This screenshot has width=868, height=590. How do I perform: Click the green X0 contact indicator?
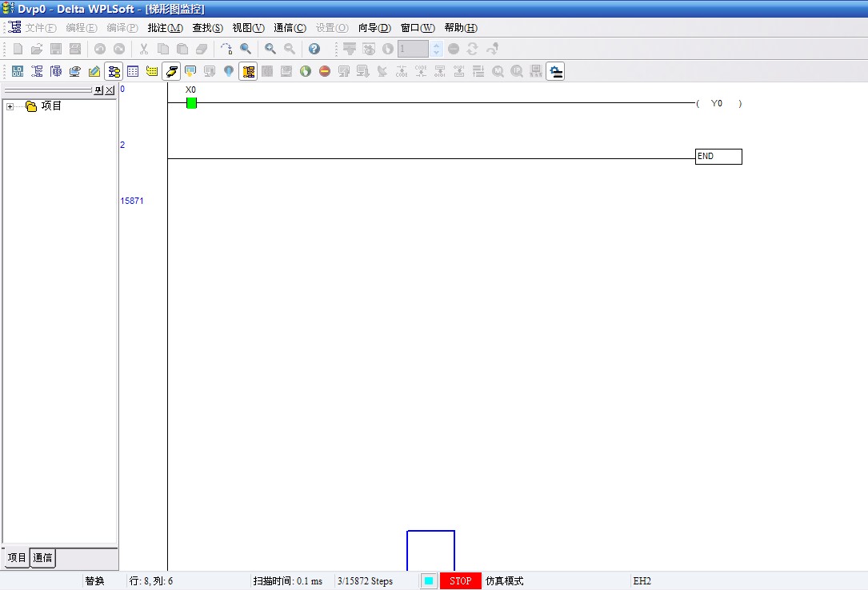[191, 103]
